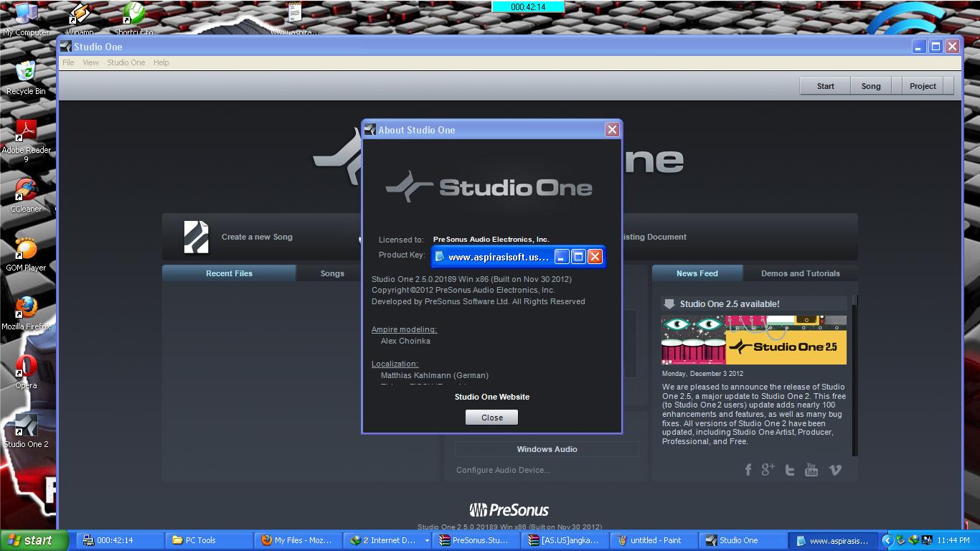
Task: Click the Windows Audio device field
Action: tap(547, 449)
